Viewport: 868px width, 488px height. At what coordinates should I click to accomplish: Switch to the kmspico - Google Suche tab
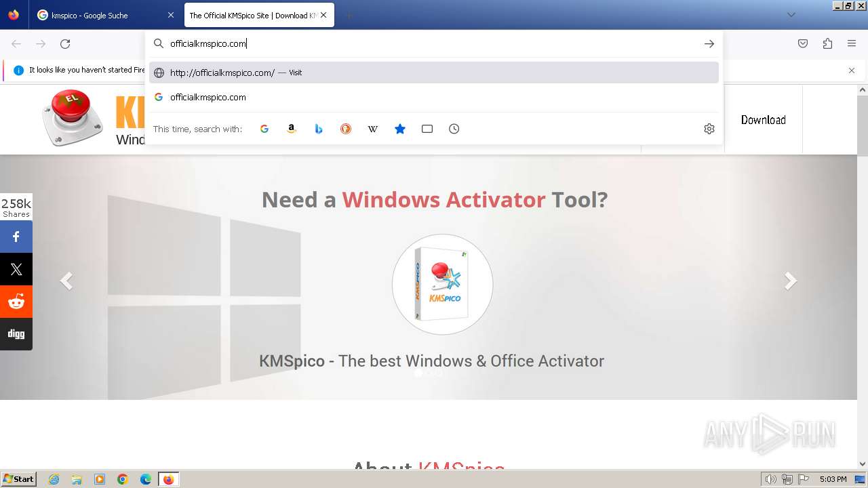pos(106,15)
